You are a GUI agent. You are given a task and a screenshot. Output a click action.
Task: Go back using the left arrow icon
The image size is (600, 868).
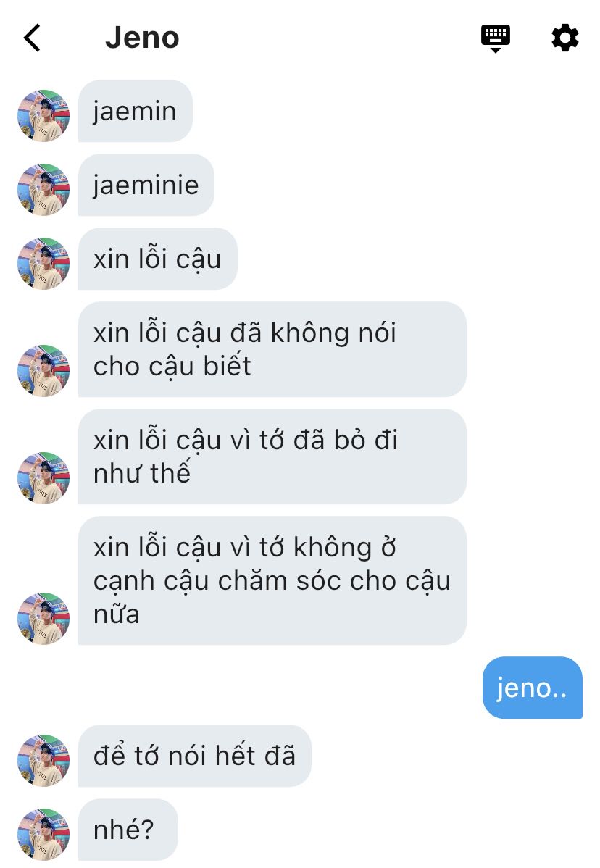tap(32, 38)
